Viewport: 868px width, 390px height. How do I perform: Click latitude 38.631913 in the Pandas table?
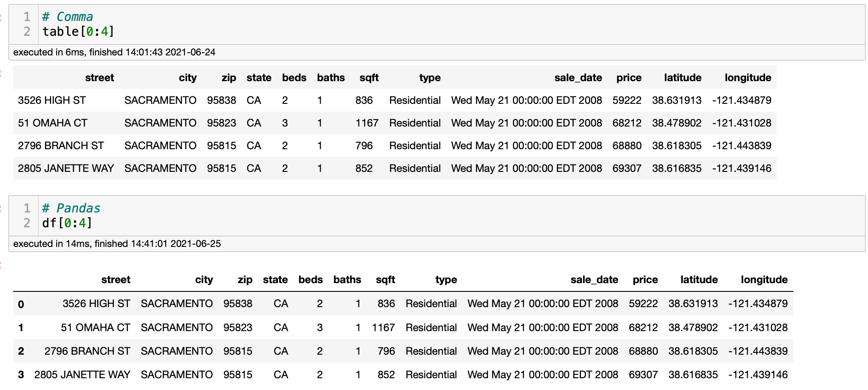coord(693,304)
